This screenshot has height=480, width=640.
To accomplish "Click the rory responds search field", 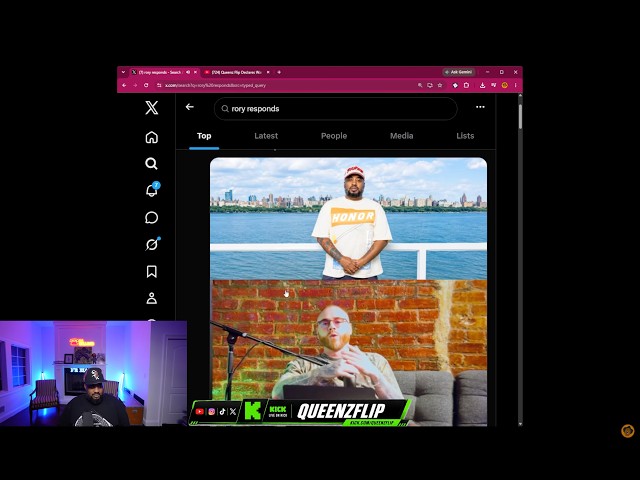I will point(336,109).
